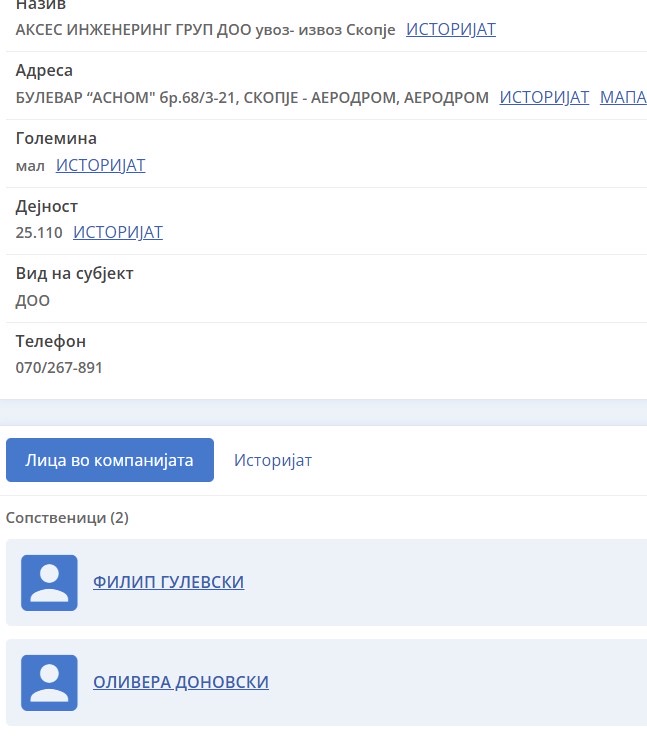View ИСТОРИЈАТ for Дејност 25.110
647x736 pixels.
[x=118, y=233]
